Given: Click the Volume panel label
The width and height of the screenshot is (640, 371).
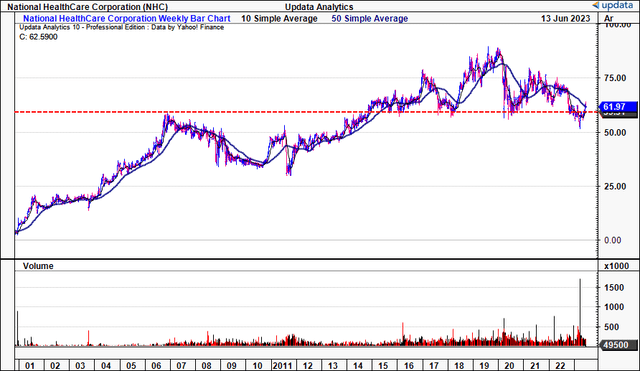Looking at the screenshot, I should (38, 266).
